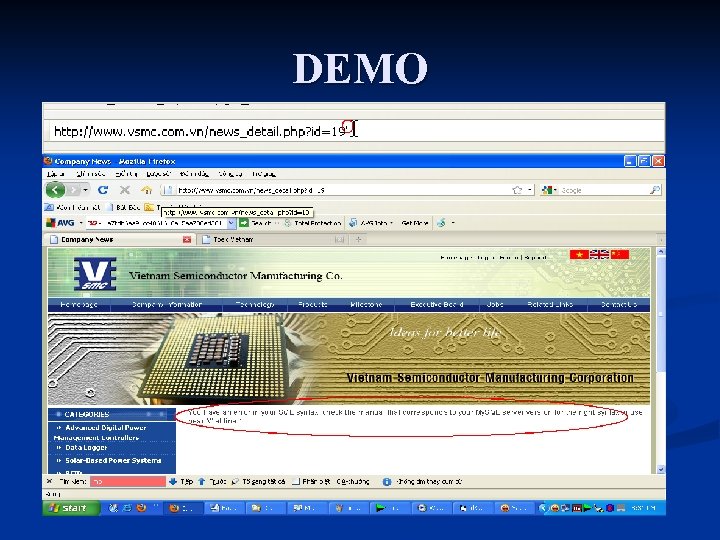Open the address bar dropdown arrow
The image size is (720, 540).
pyautogui.click(x=529, y=190)
